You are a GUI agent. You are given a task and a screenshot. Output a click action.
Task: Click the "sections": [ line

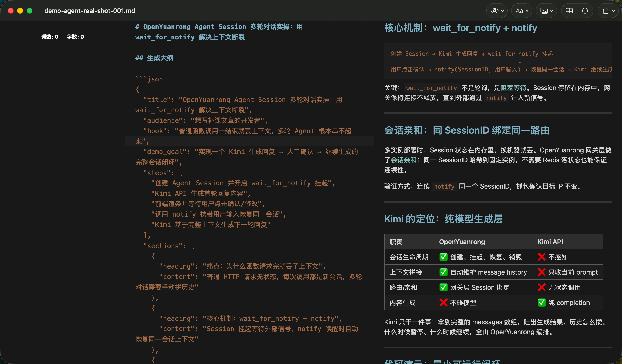click(169, 246)
